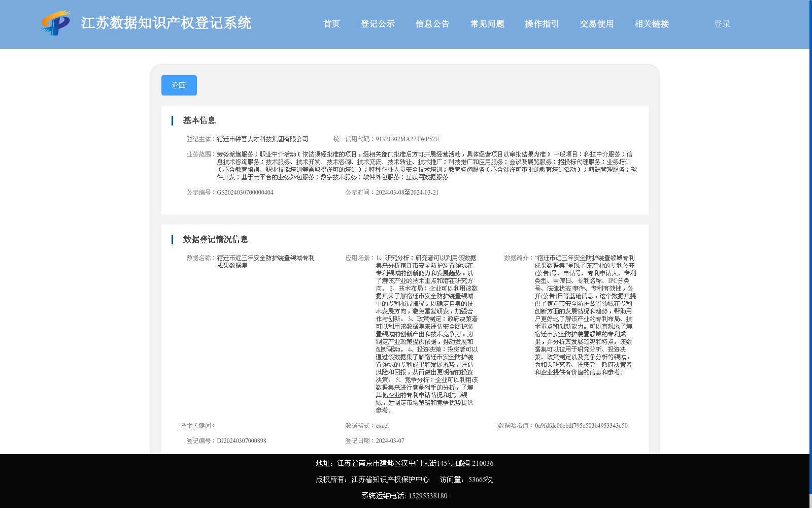Open the 登记公示 menu

pyautogui.click(x=378, y=24)
